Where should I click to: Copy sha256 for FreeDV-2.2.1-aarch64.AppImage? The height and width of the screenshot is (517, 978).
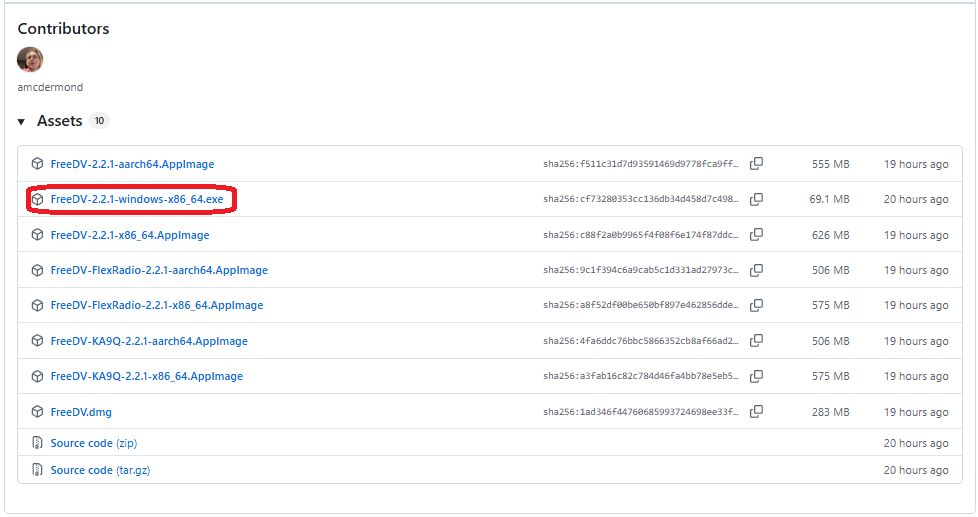756,163
